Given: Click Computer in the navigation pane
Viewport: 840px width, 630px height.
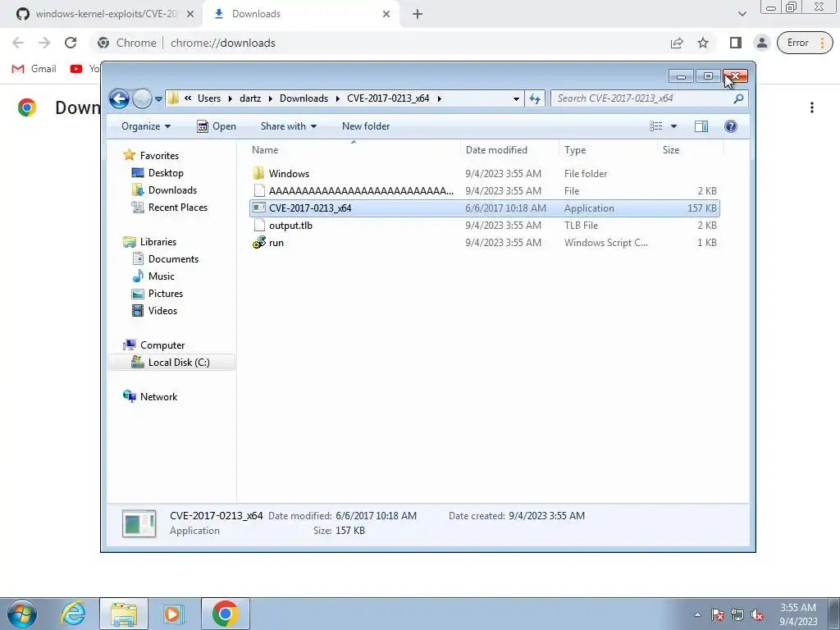Looking at the screenshot, I should click(162, 345).
